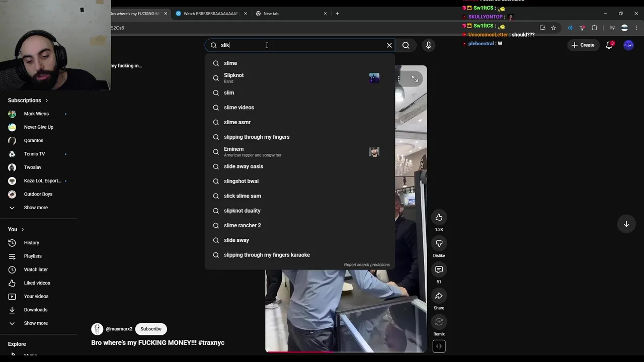644x362 pixels.
Task: Select the 'slime' suggestion
Action: click(299, 63)
